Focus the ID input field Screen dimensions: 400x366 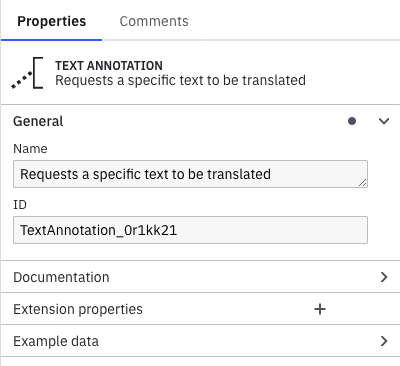click(190, 230)
